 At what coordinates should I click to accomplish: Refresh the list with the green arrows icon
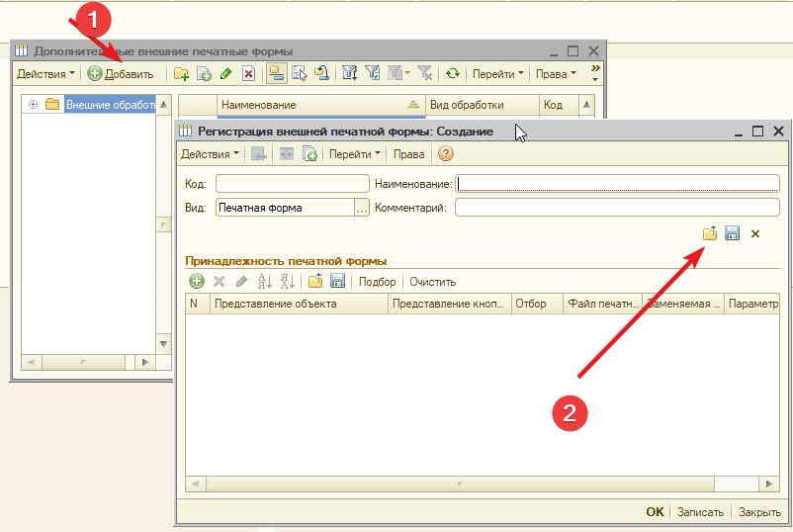point(453,74)
